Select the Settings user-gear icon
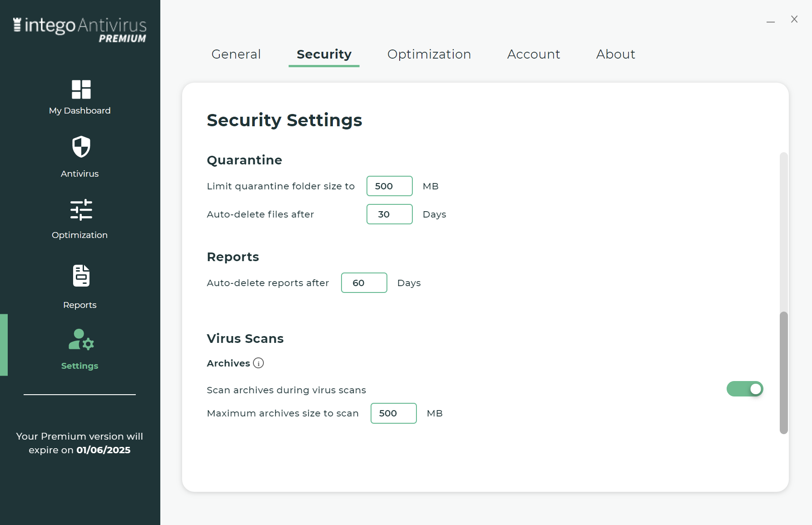 click(81, 340)
